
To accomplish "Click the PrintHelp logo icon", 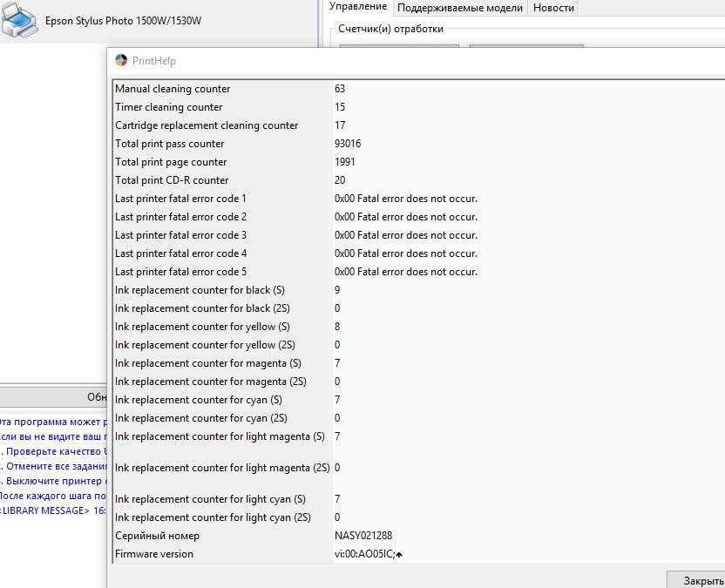I will [x=121, y=61].
